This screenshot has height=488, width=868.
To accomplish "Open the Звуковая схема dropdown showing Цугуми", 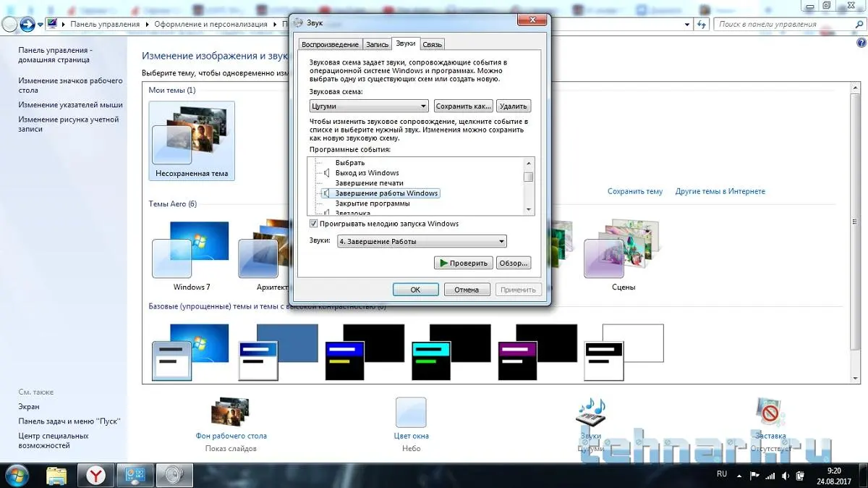I will click(x=369, y=106).
